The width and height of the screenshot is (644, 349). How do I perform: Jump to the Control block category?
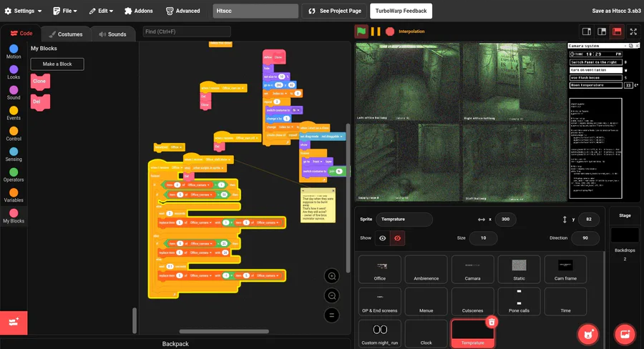click(14, 134)
